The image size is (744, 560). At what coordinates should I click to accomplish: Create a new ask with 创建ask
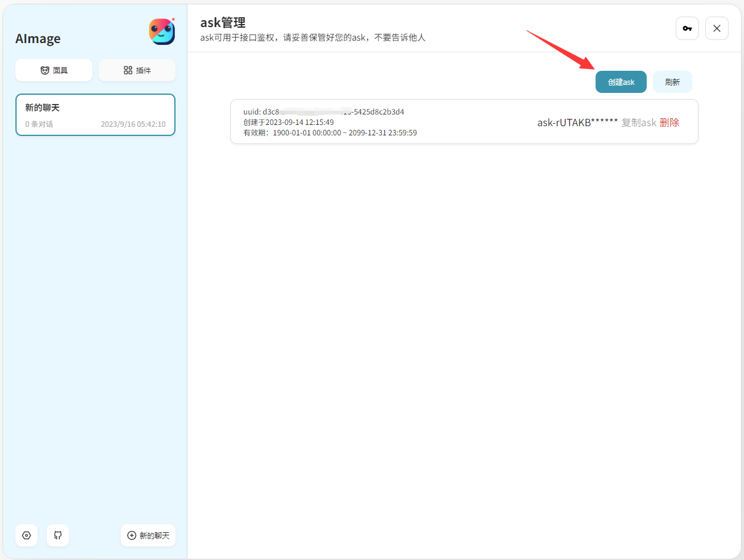pyautogui.click(x=621, y=82)
